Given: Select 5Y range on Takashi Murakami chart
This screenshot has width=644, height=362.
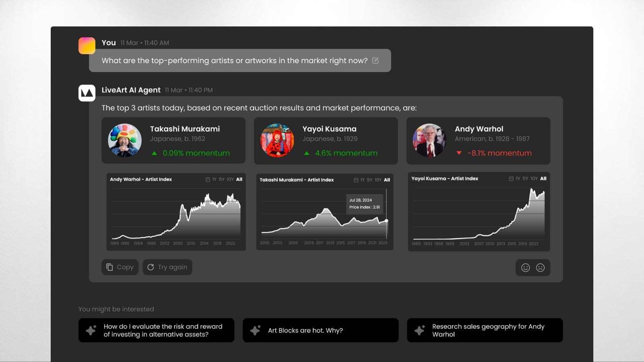Looking at the screenshot, I should (x=369, y=180).
